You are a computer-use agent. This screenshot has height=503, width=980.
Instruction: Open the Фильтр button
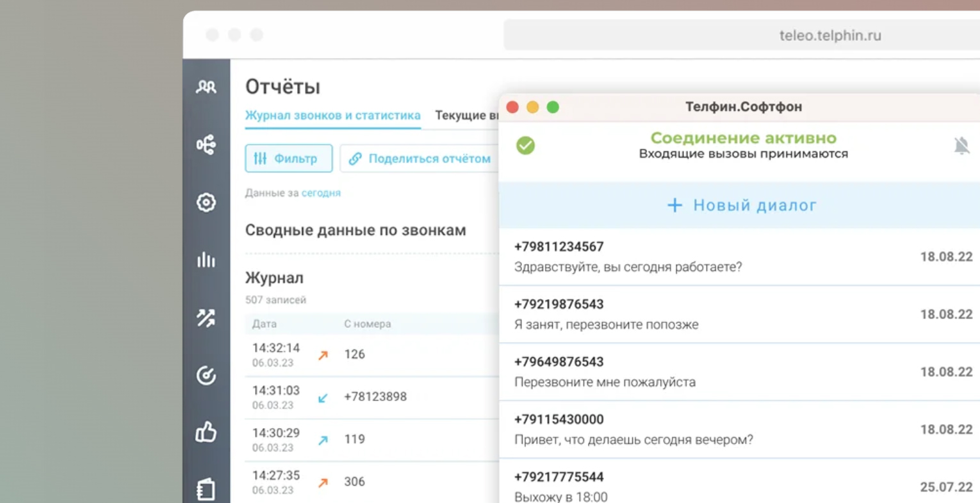coord(289,158)
